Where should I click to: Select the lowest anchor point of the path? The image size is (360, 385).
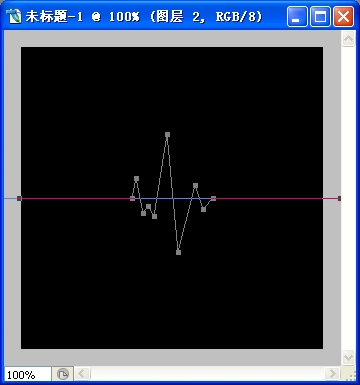pyautogui.click(x=178, y=252)
